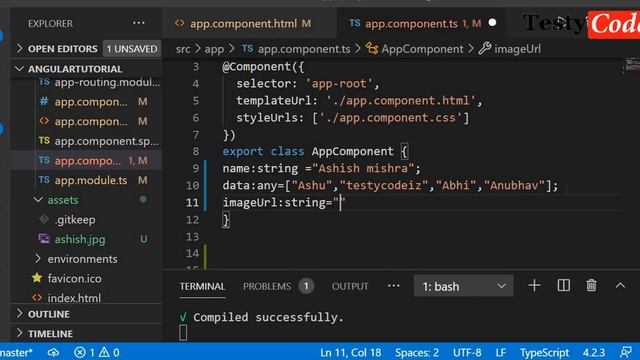The height and width of the screenshot is (360, 640).
Task: Place cursor in imageUrl string on line 11
Action: tap(340, 202)
